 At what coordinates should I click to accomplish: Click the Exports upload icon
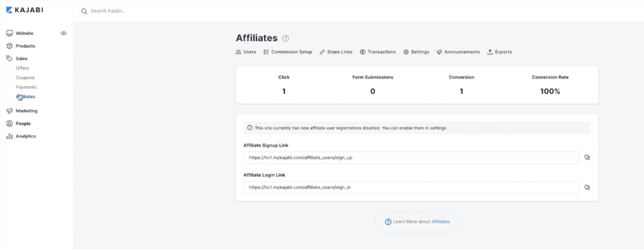[x=490, y=52]
